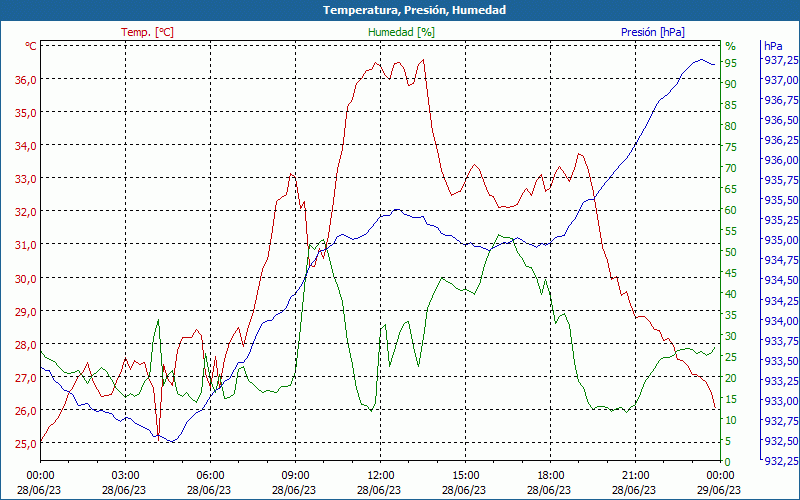Click the 35,0 temperature axis value
The image size is (800, 500).
(27, 113)
